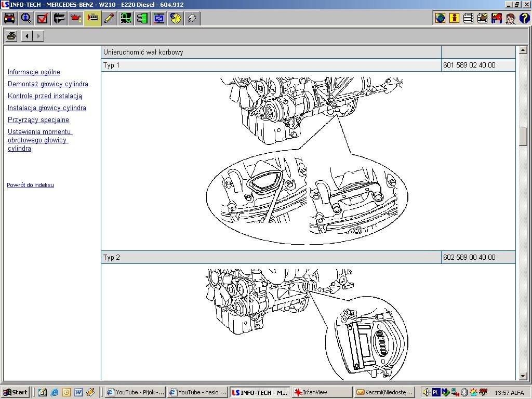
Task: Open the woman's face support icon
Action: 510,18
